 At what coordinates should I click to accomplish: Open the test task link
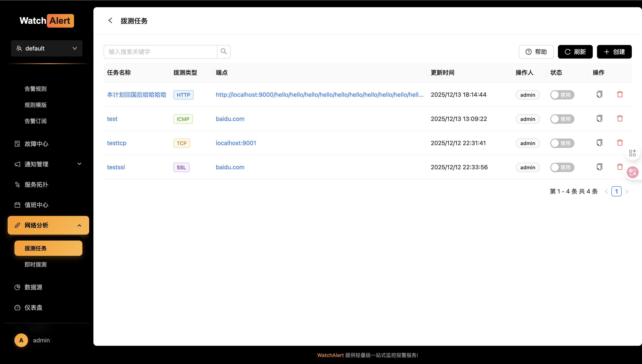pyautogui.click(x=112, y=119)
